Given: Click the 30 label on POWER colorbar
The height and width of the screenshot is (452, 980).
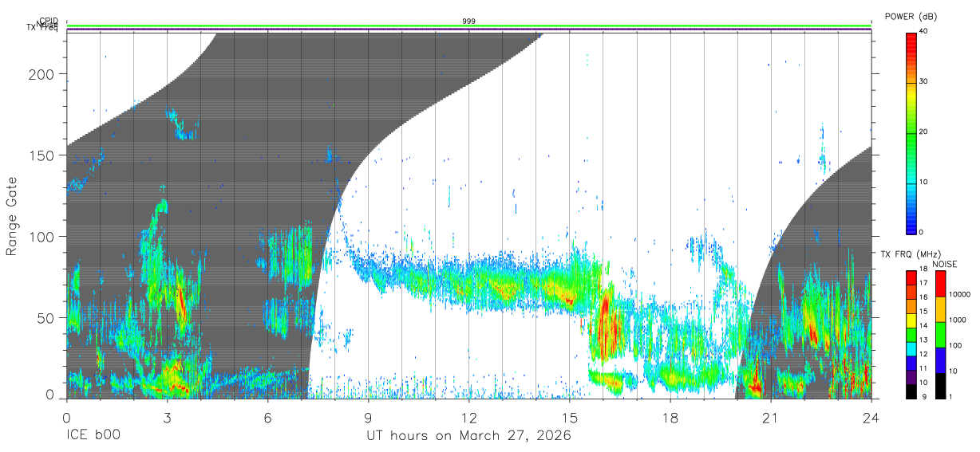Looking at the screenshot, I should pos(925,82).
